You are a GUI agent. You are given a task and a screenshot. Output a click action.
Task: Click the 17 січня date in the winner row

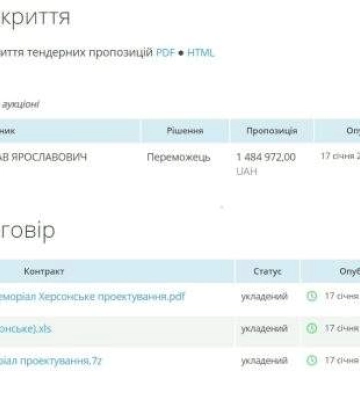(x=340, y=156)
